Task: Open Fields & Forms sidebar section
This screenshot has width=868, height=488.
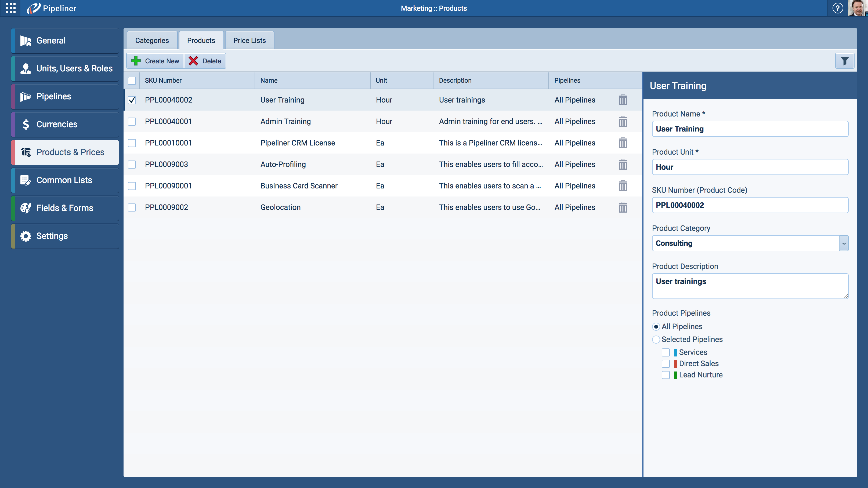Action: coord(65,208)
